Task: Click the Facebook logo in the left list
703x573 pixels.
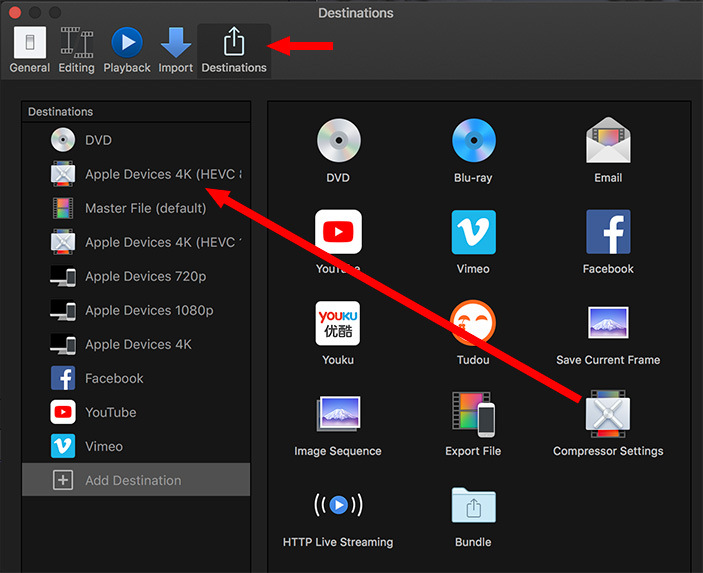Action: (63, 378)
